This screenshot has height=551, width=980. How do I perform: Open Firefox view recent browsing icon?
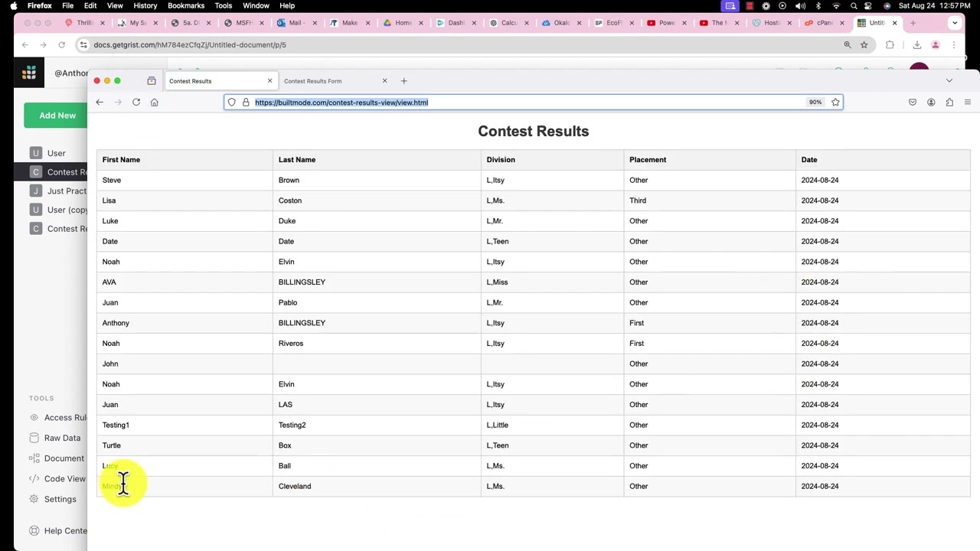coord(152,80)
